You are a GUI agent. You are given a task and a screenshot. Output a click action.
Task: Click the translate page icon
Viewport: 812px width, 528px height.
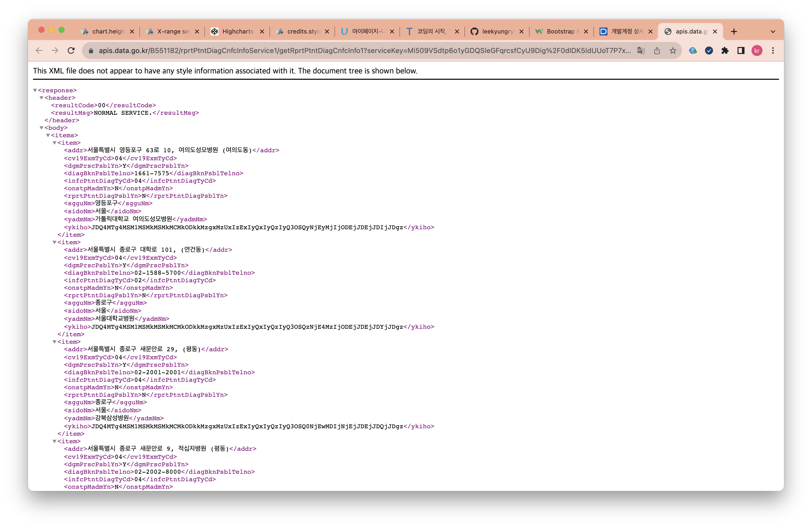pyautogui.click(x=641, y=51)
